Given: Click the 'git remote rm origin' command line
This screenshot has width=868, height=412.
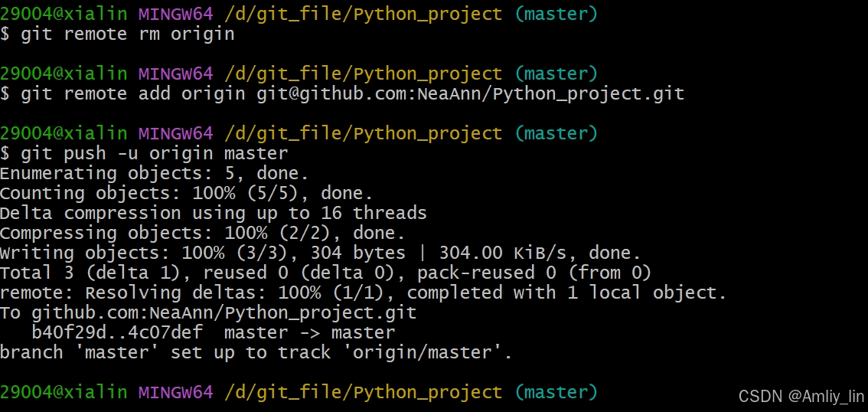Looking at the screenshot, I should coord(117,34).
